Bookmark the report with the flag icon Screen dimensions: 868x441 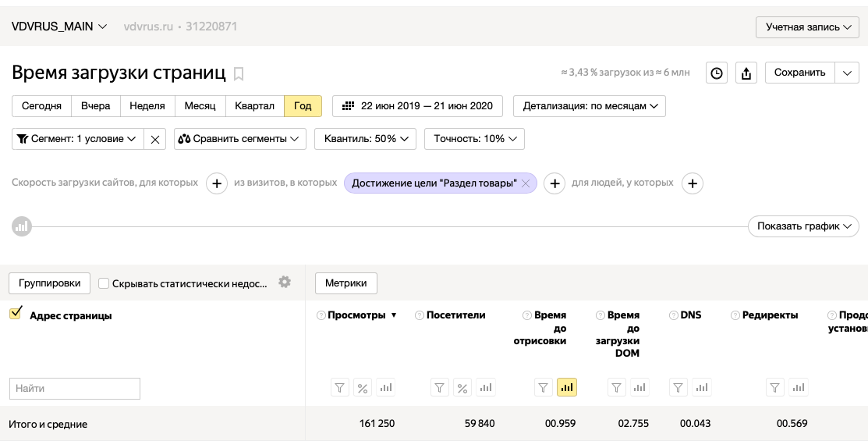239,73
